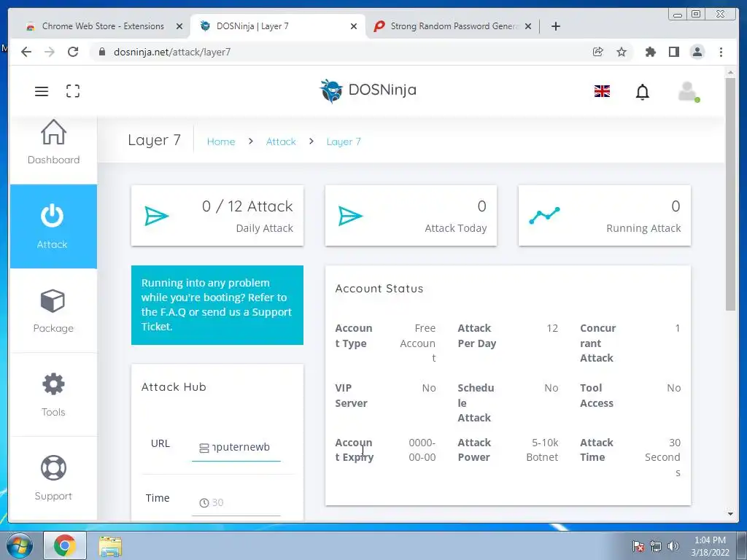Image resolution: width=747 pixels, height=560 pixels.
Task: Open the Chrome profile icon
Action: point(697,52)
